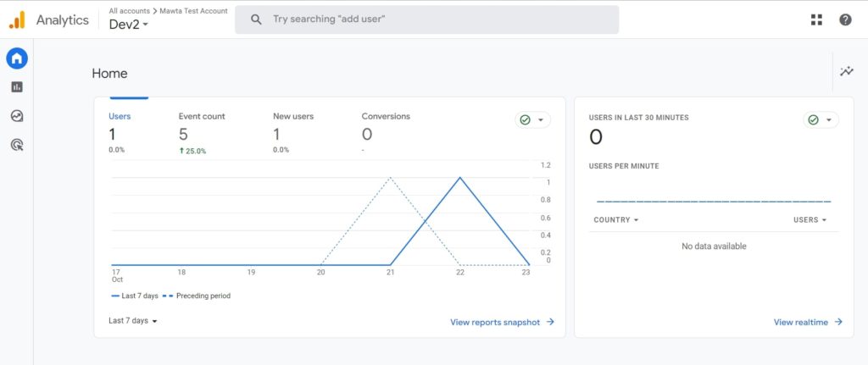Click the Preceding period legend entry
The height and width of the screenshot is (365, 868).
coord(197,296)
